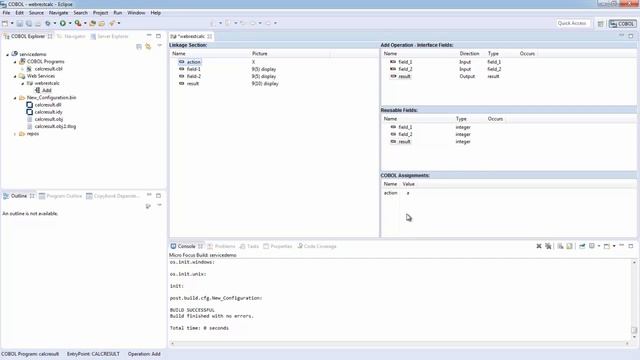Switch to the Problems tab
This screenshot has width=640, height=360.
pyautogui.click(x=221, y=246)
